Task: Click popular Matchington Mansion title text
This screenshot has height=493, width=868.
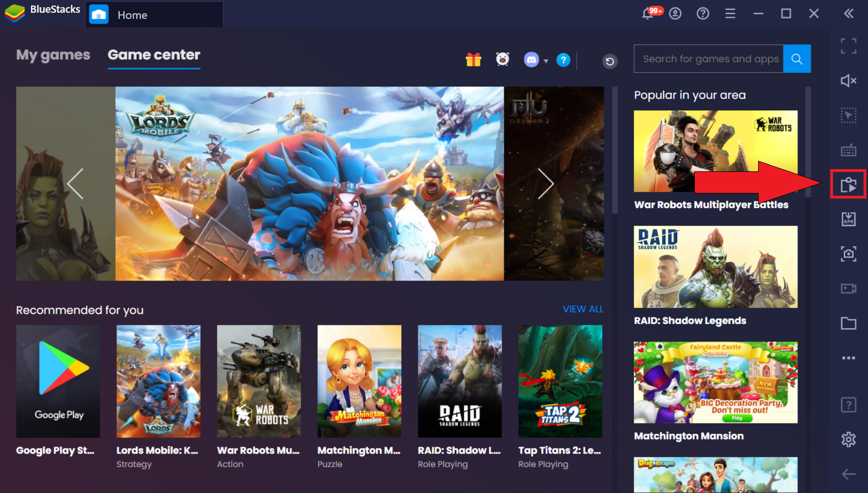Action: coord(689,436)
